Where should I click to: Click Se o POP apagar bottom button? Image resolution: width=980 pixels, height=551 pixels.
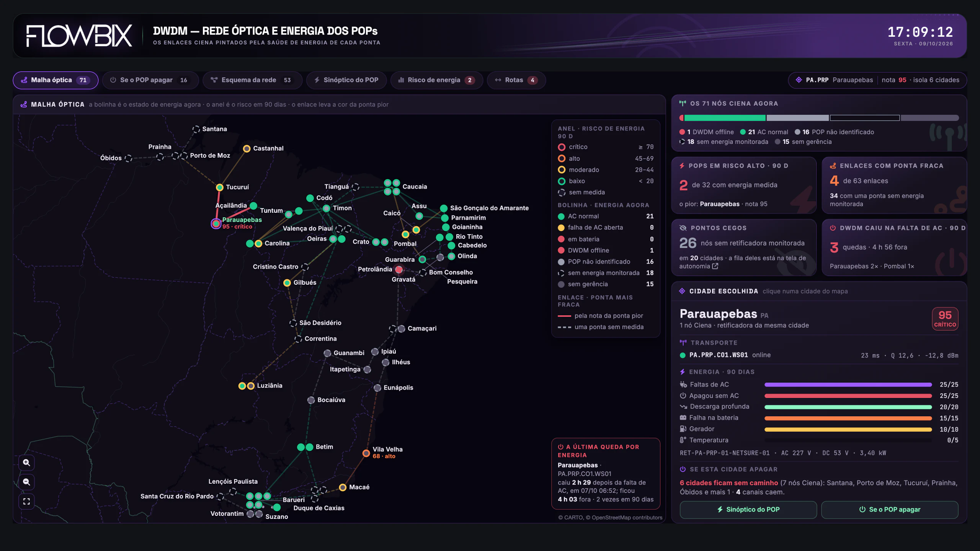point(890,510)
